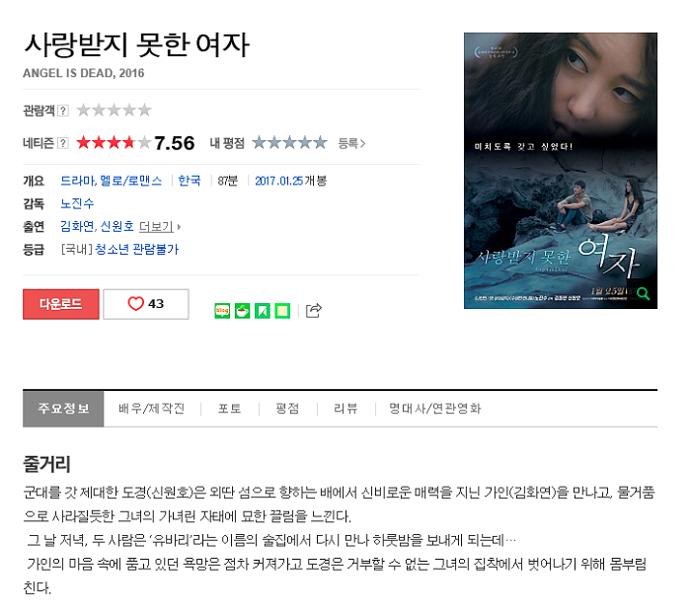This screenshot has width=691, height=616.
Task: Go to the 평점 tab
Action: [287, 409]
